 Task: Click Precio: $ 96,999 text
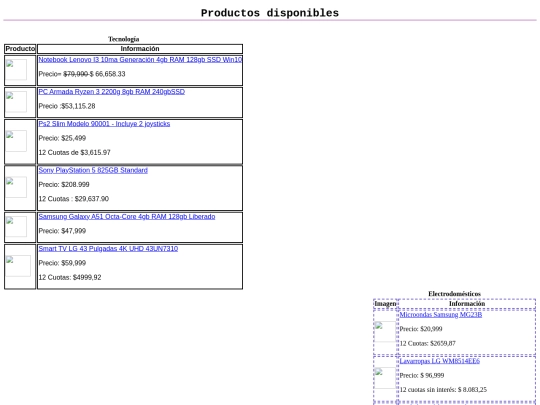point(422,375)
